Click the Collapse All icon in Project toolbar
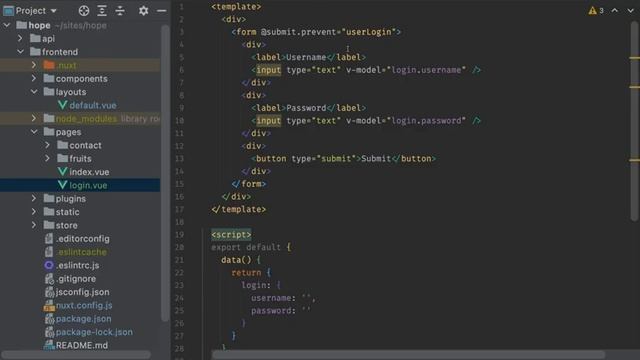 coord(120,11)
